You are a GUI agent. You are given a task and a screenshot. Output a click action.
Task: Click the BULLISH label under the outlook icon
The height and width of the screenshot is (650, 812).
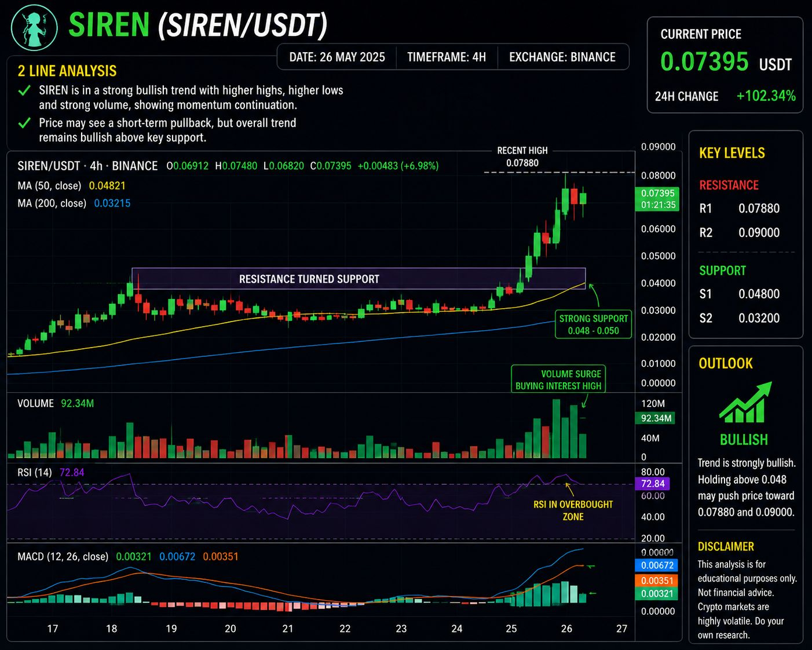coord(744,440)
